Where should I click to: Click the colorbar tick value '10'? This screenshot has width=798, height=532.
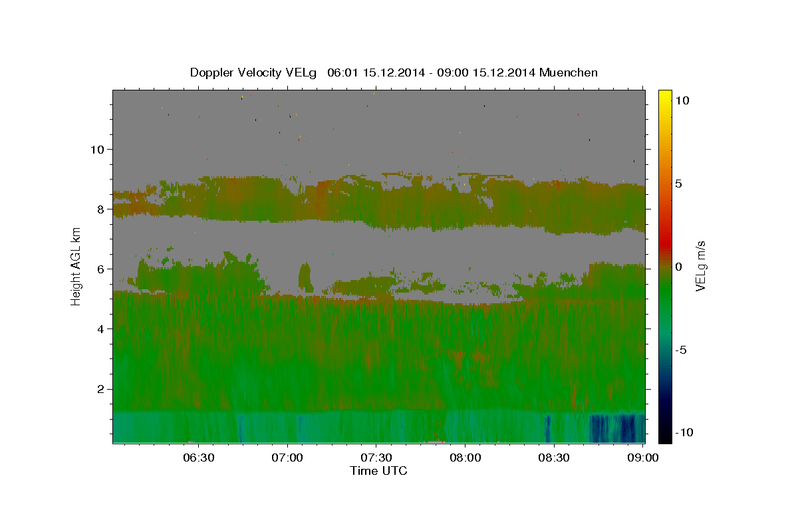(682, 100)
